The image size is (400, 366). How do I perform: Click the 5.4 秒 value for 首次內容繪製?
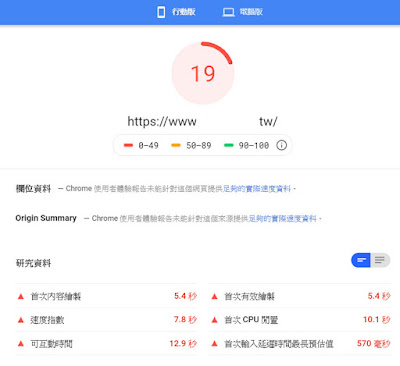point(185,296)
